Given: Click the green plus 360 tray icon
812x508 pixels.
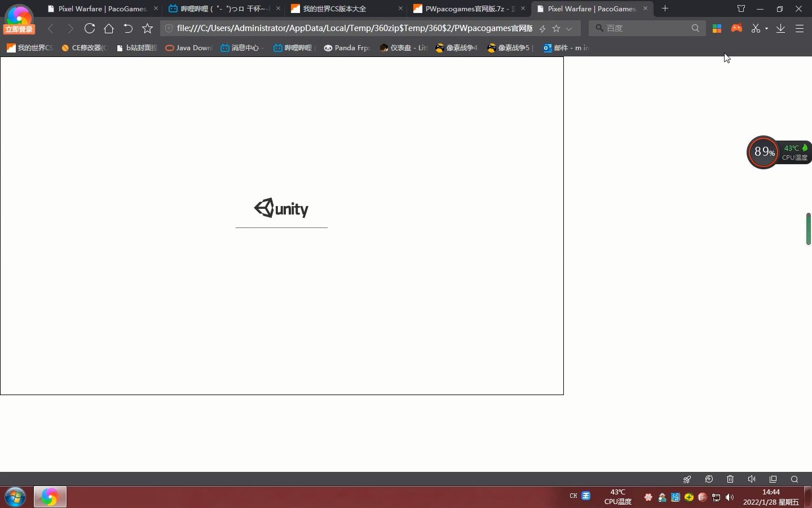Looking at the screenshot, I should pos(689,497).
